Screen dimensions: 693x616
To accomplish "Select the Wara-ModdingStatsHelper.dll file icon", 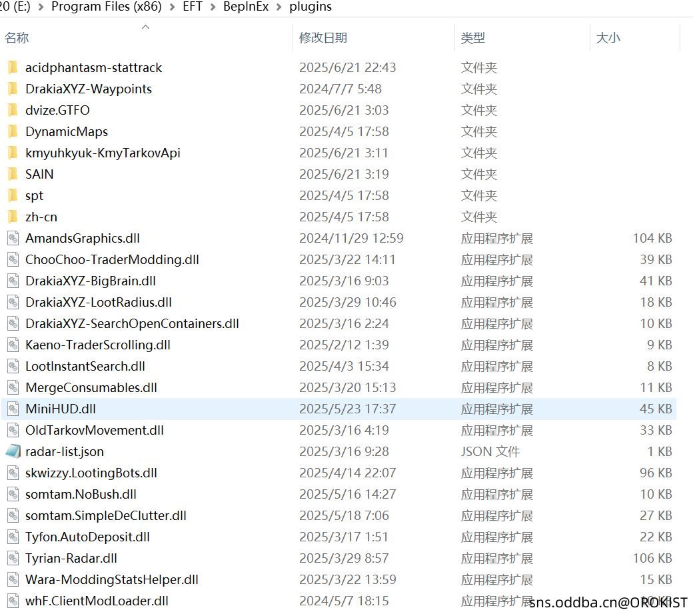I will (x=13, y=580).
